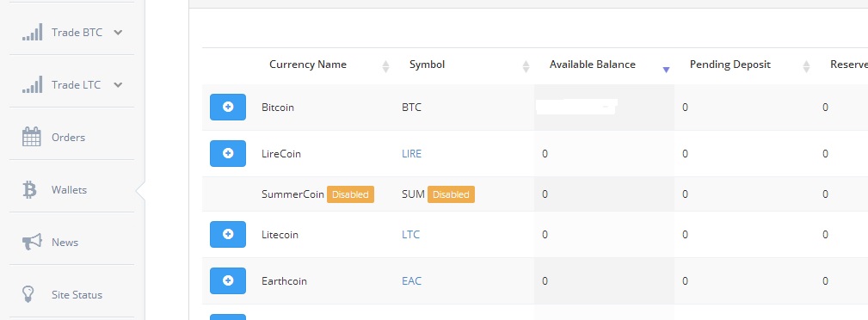Select the SummerCoin Disabled badge
Viewport: 868px width, 320px height.
(x=350, y=194)
